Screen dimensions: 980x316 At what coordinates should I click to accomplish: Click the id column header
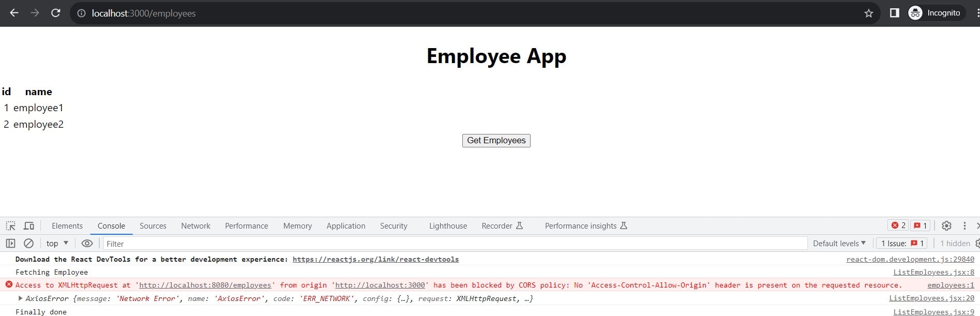pyautogui.click(x=6, y=92)
